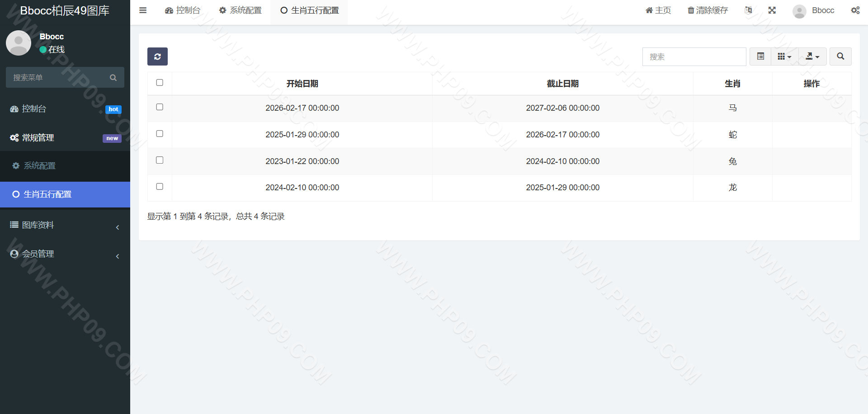Expand the 图库资料 sidebar menu

[65, 225]
